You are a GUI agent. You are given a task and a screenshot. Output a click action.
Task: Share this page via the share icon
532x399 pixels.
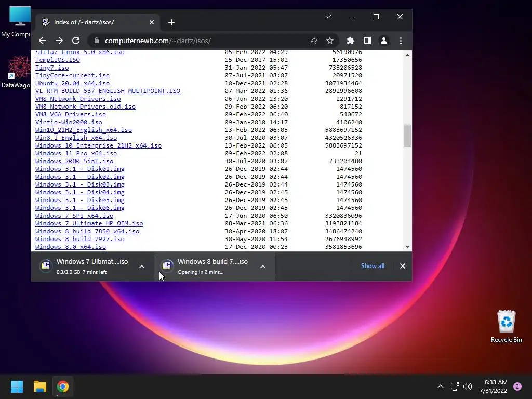(x=313, y=41)
